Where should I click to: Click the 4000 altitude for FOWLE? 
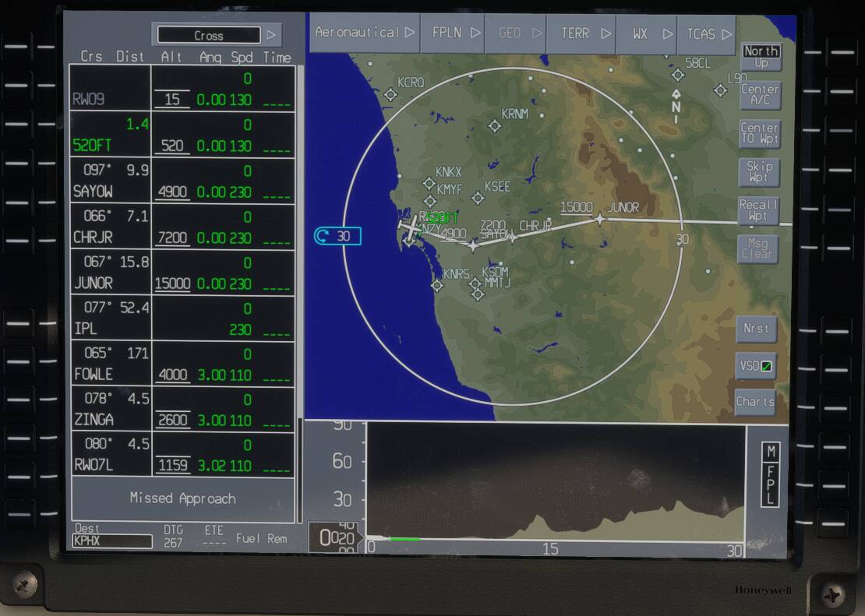pos(173,375)
